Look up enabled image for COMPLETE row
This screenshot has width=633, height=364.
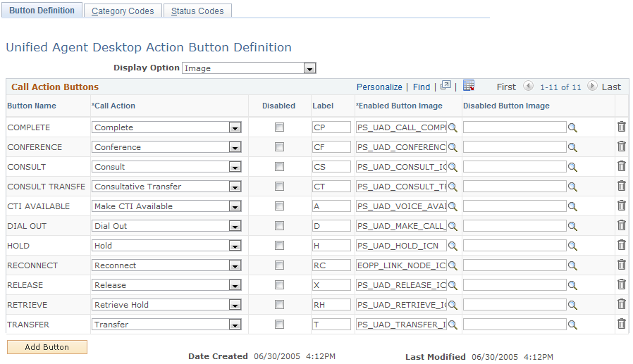tap(453, 127)
